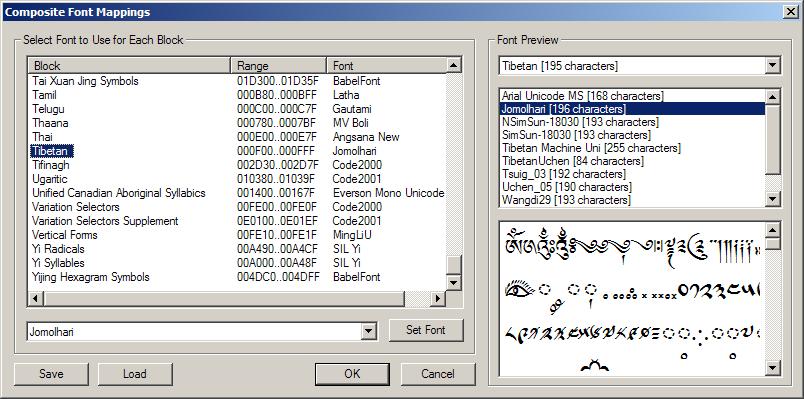Click the MV Boli font cell
The width and height of the screenshot is (804, 399).
coord(350,123)
